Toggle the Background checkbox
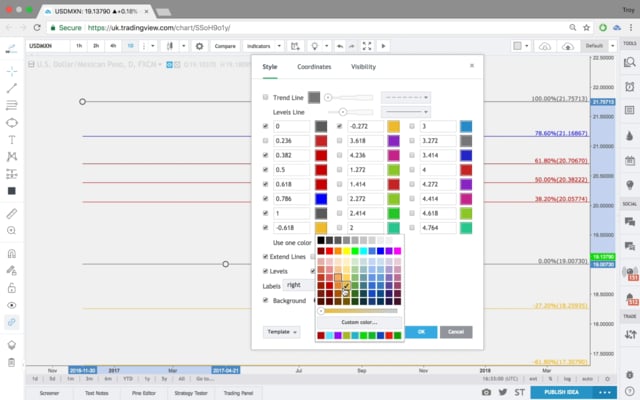The height and width of the screenshot is (400, 640). (x=265, y=300)
